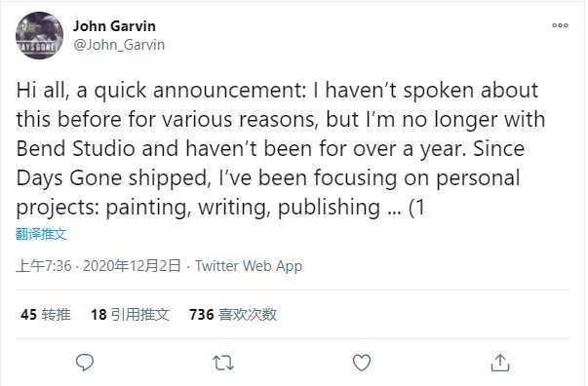
Task: View the 18 引用推文 quote tweets
Action: click(x=130, y=315)
